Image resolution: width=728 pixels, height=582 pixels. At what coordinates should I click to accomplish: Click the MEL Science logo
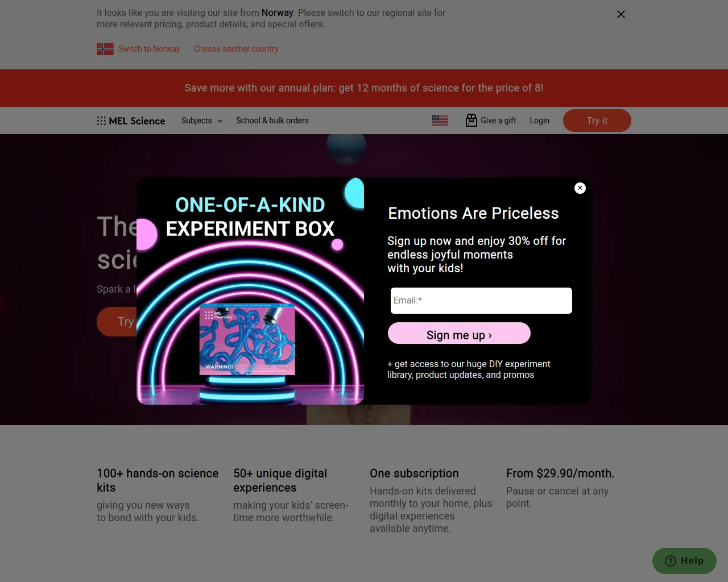pyautogui.click(x=131, y=121)
